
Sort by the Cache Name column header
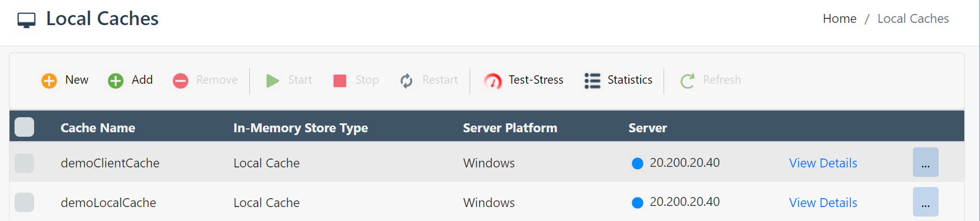98,128
